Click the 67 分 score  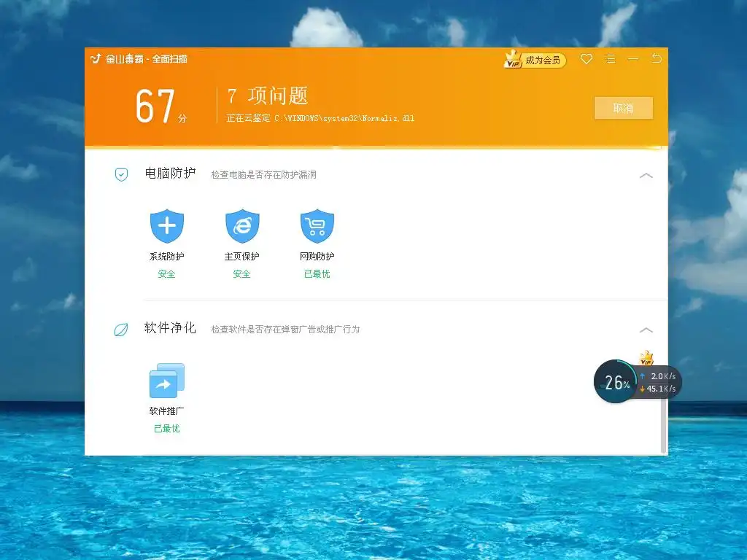161,106
